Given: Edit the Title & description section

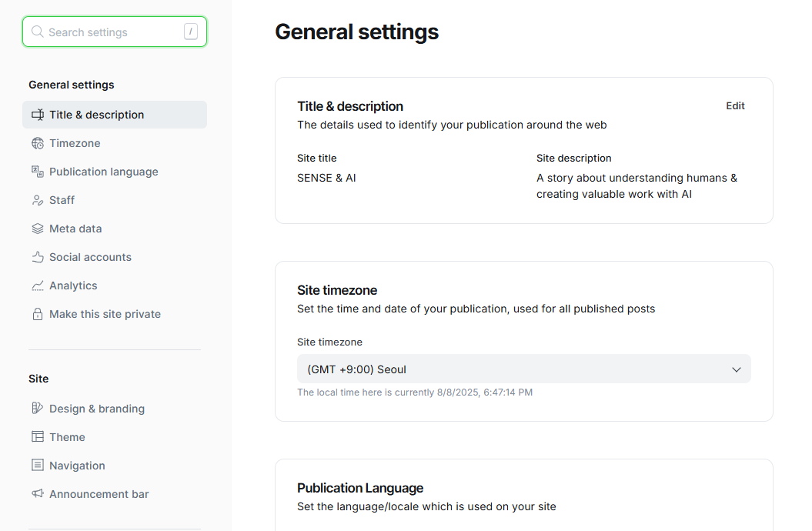Looking at the screenshot, I should [x=735, y=106].
